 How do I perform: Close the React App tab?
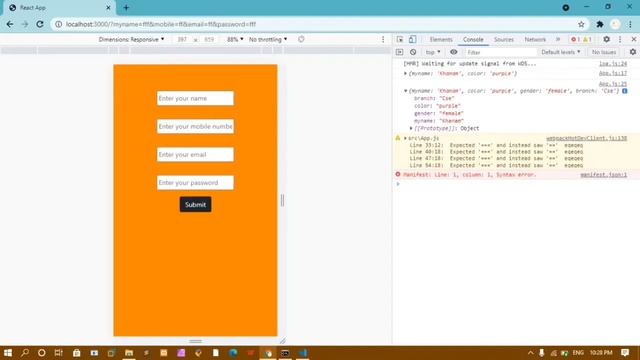[x=108, y=8]
